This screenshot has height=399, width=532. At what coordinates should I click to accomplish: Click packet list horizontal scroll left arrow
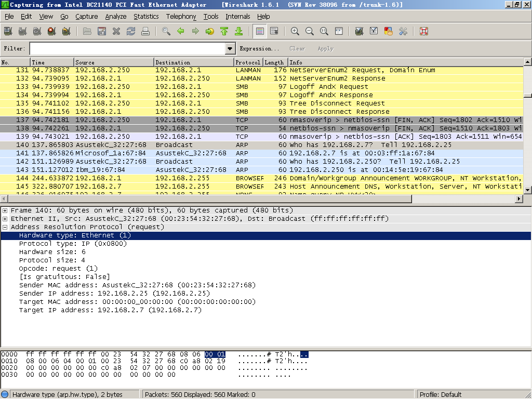[4, 199]
